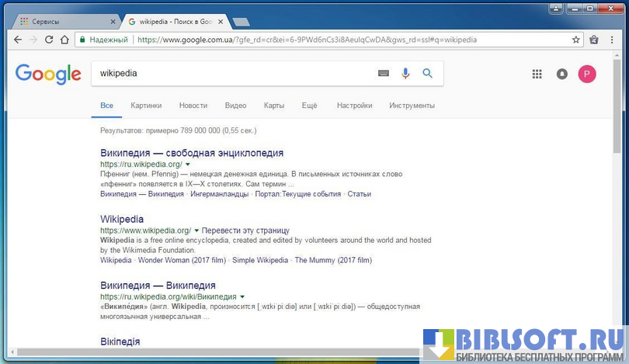Click the Перевести эту страницу link
The width and height of the screenshot is (629, 364).
point(246,231)
